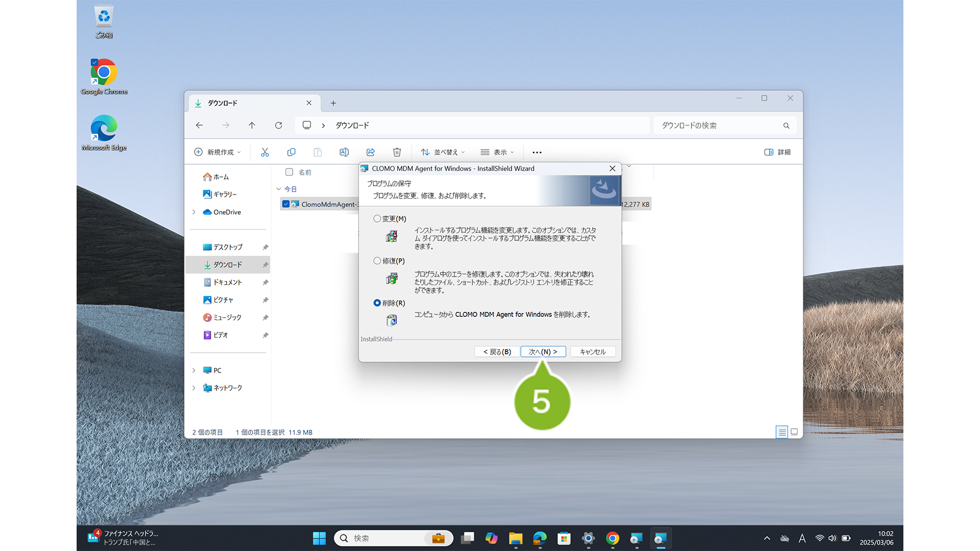Click the Delete trash icon

tap(397, 152)
